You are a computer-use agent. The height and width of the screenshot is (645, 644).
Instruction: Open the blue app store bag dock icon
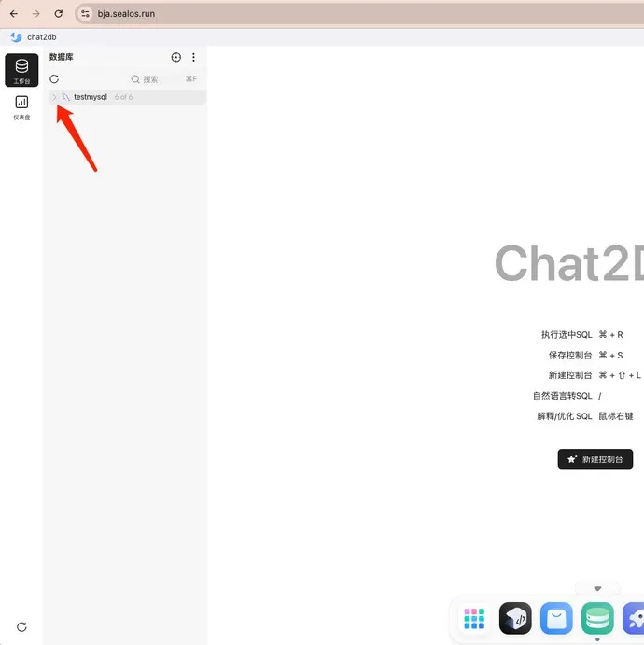tap(556, 619)
